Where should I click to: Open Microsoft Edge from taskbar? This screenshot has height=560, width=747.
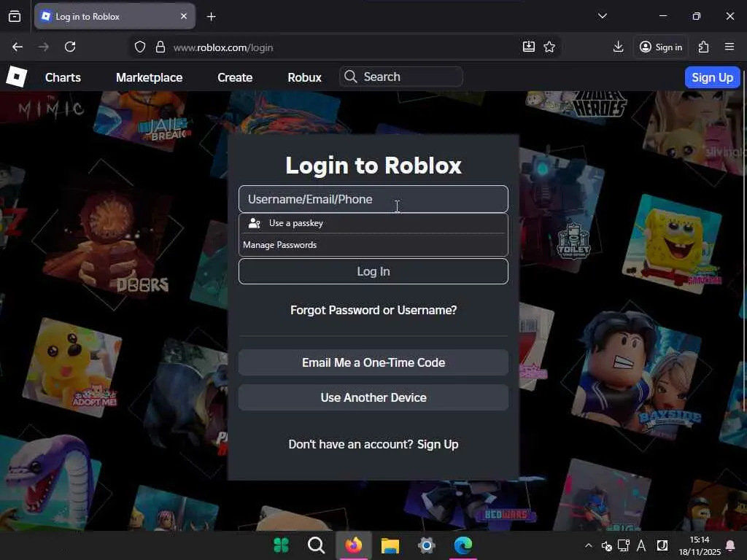tap(463, 545)
